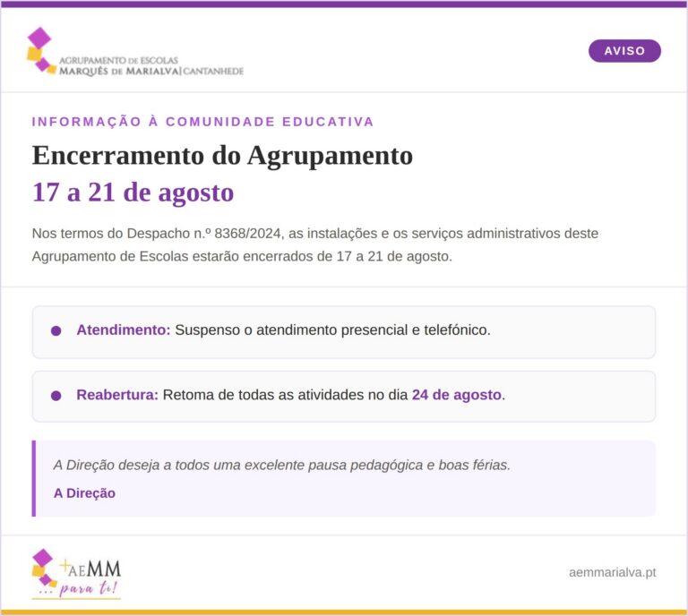
Task: Click the highlighted '24 de agosto' date
Action: tap(456, 395)
